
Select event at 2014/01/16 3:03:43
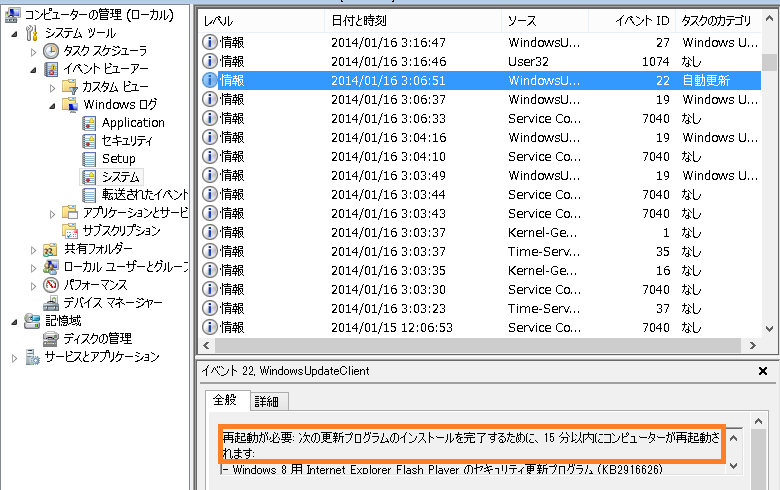point(480,213)
